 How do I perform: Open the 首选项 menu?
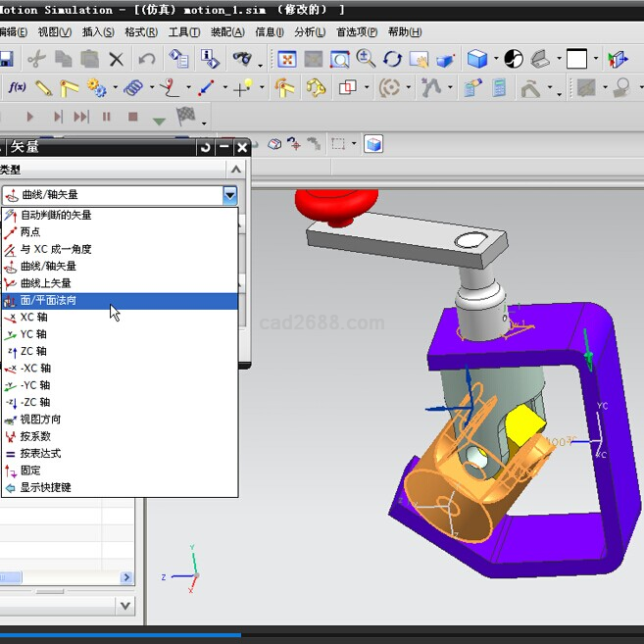(x=356, y=32)
